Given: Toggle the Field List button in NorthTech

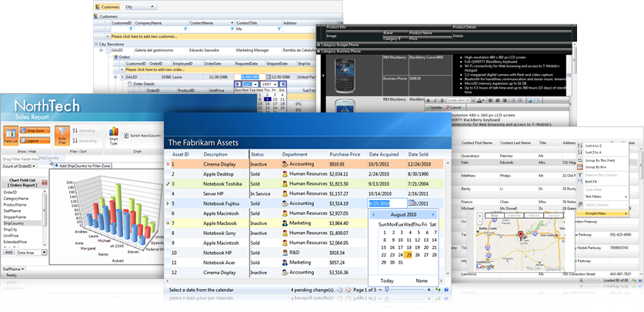Looking at the screenshot, I should tap(11, 136).
